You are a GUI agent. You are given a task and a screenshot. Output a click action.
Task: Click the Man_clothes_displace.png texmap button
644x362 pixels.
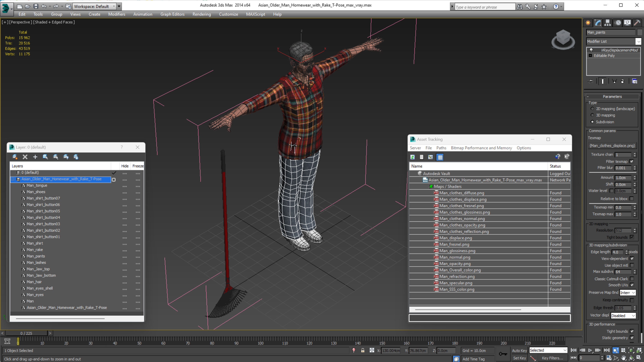612,145
